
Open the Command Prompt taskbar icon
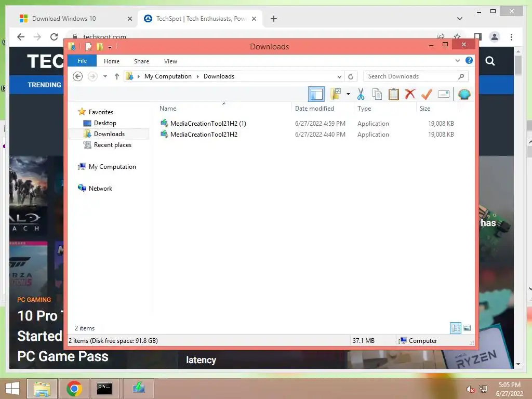point(104,389)
